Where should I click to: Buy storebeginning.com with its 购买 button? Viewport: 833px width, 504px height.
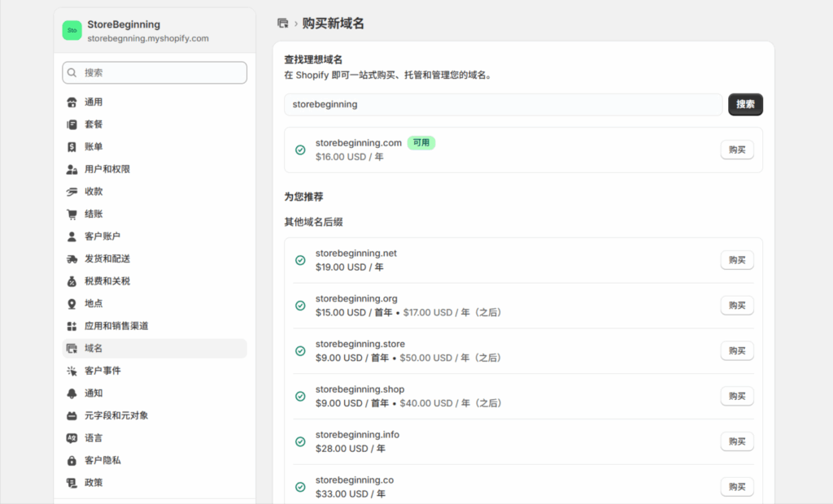(736, 150)
